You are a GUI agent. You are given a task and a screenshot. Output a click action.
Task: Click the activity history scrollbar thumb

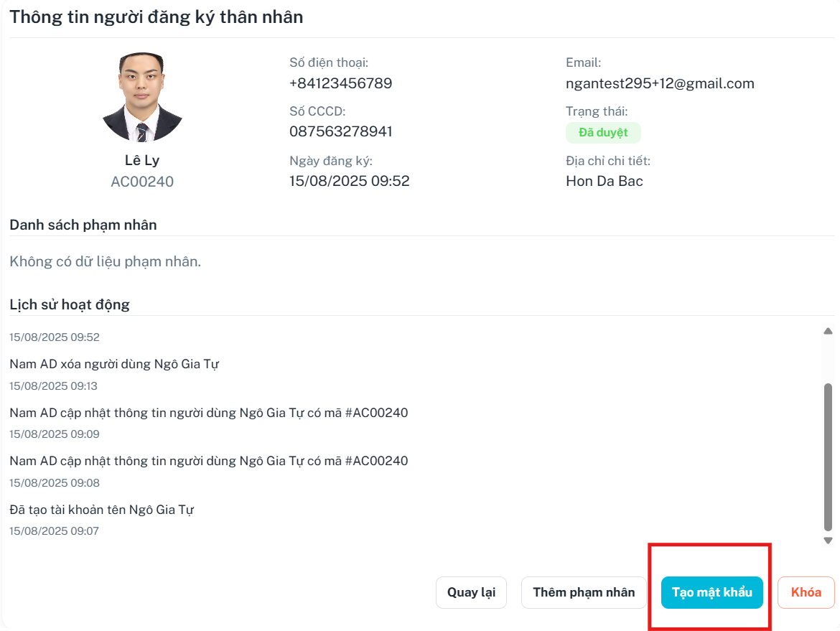(x=828, y=457)
